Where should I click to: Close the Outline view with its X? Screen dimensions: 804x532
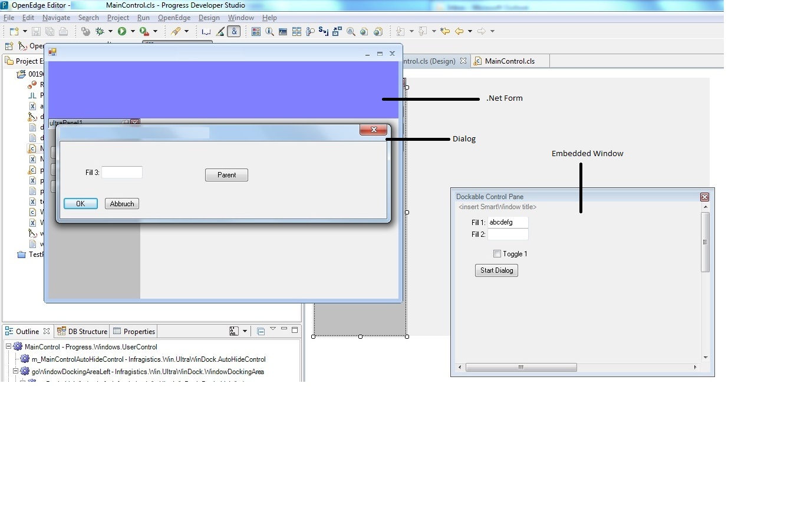click(47, 331)
